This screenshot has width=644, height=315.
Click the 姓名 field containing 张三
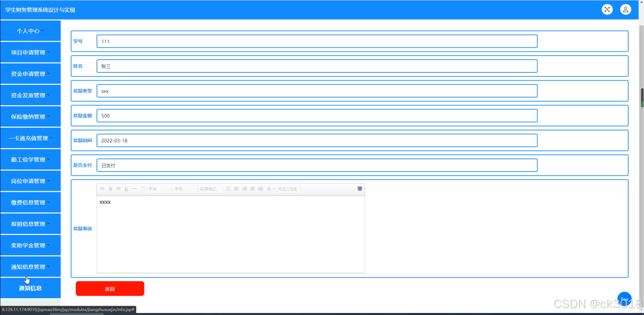[317, 66]
